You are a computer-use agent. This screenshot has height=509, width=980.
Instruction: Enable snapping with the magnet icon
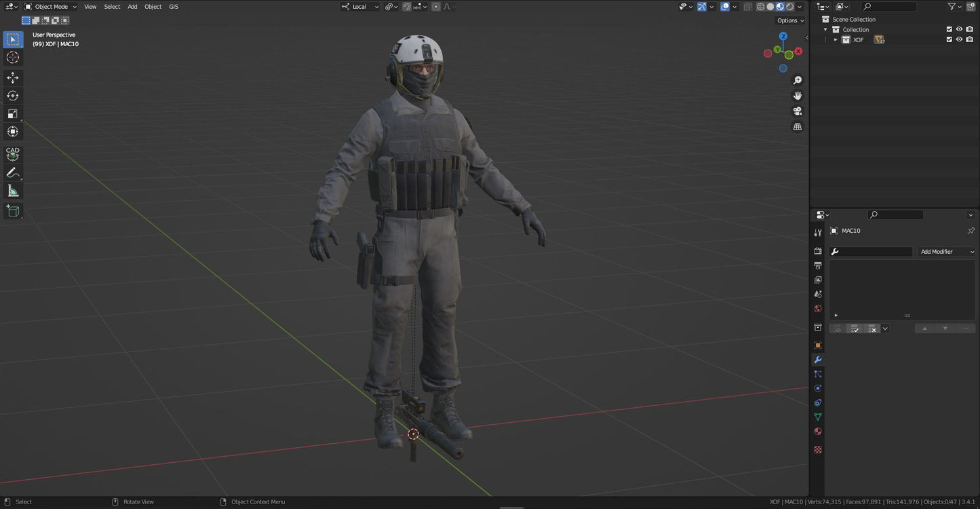point(406,6)
